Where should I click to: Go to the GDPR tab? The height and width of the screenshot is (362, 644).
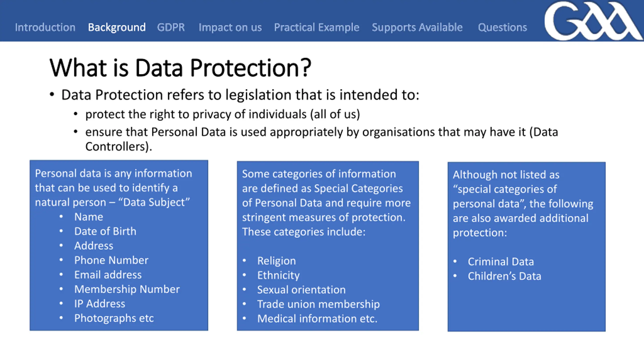coord(171,27)
